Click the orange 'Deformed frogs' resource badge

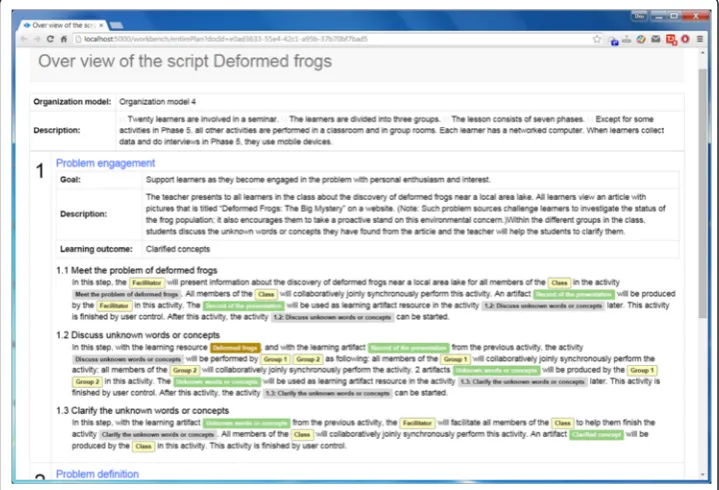click(x=236, y=348)
